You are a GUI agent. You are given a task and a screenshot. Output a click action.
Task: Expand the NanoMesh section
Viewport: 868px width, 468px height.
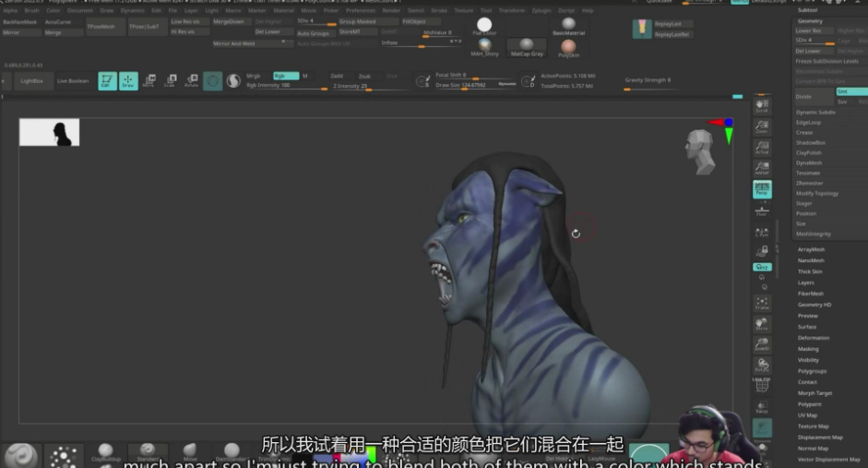point(811,261)
